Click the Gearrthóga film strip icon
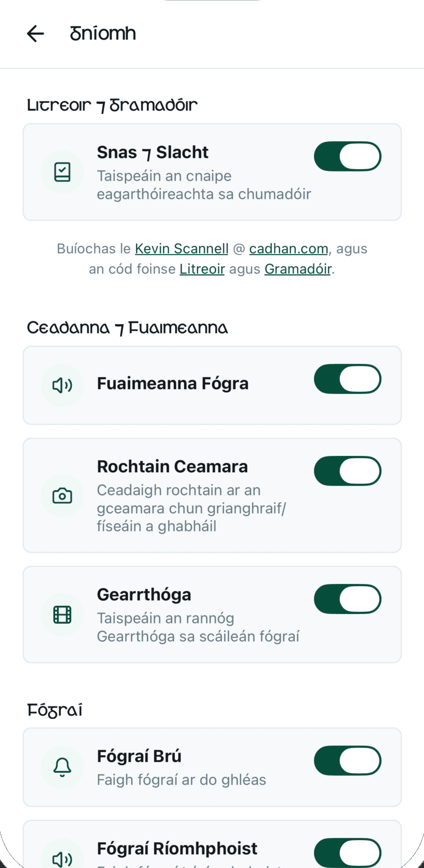 [x=62, y=615]
